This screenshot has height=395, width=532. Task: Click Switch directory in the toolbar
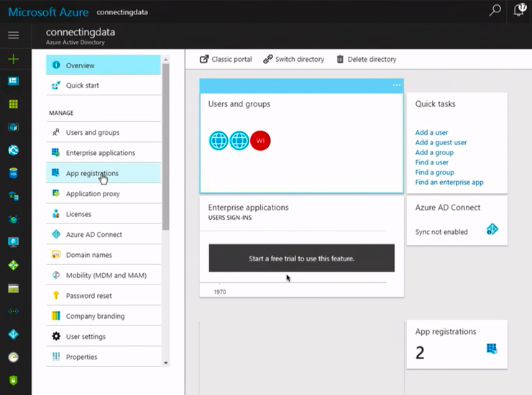293,59
